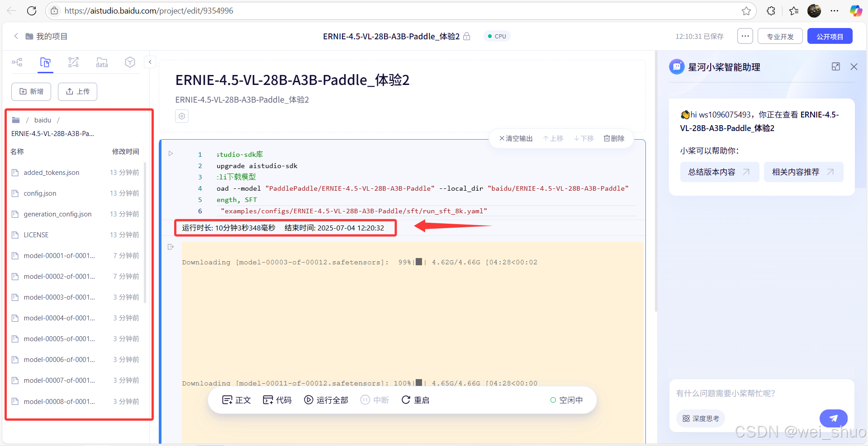The width and height of the screenshot is (868, 446).
Task: Close the 星河小桨智能助理 panel
Action: coord(854,66)
